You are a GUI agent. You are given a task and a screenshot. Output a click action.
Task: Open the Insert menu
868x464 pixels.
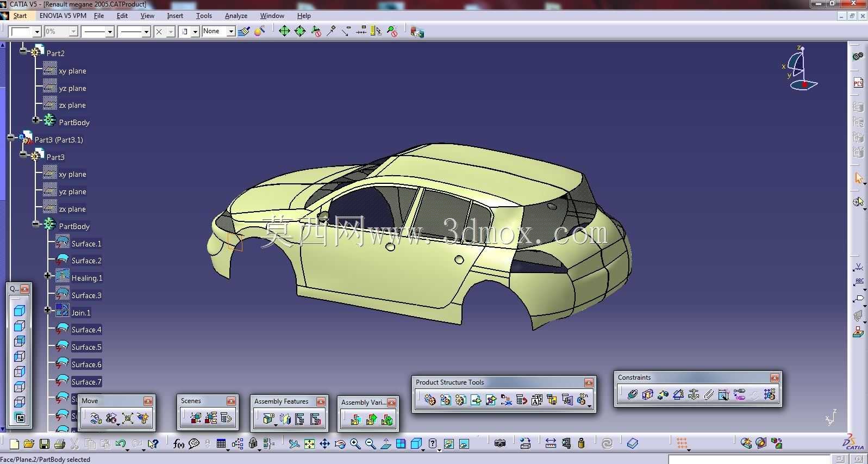click(x=175, y=16)
